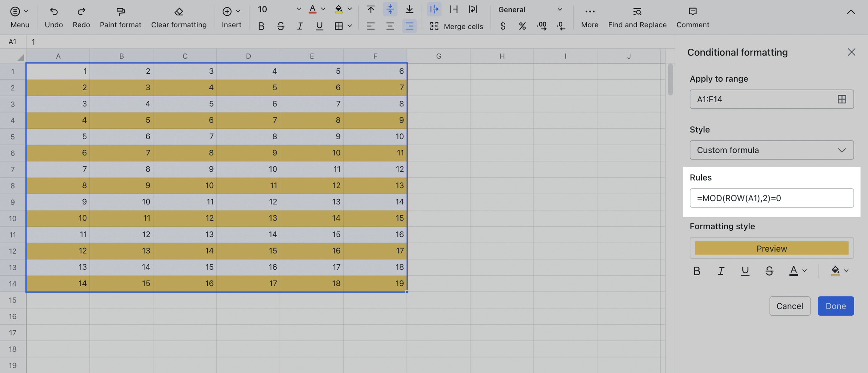Click the MOD formula rules input field

771,198
